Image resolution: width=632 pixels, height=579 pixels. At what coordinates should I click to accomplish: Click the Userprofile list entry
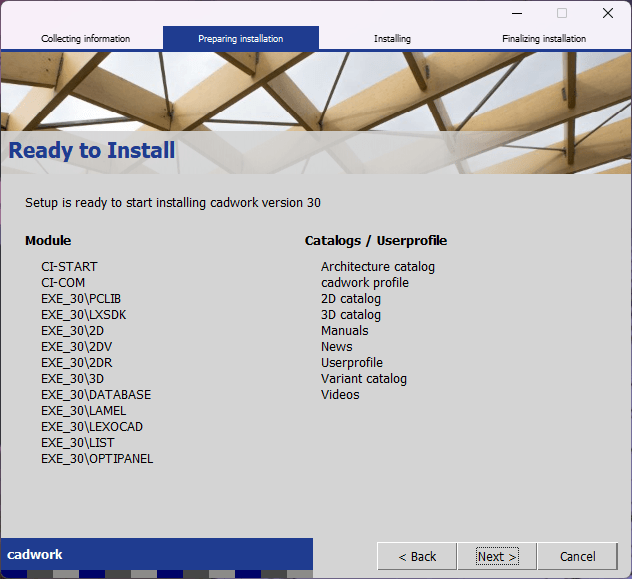point(352,363)
